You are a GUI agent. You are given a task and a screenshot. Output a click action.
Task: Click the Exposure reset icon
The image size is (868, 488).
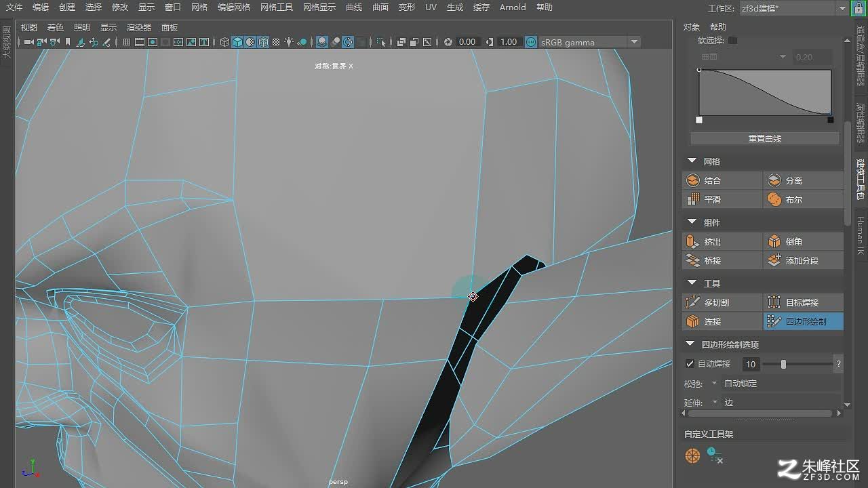point(448,42)
